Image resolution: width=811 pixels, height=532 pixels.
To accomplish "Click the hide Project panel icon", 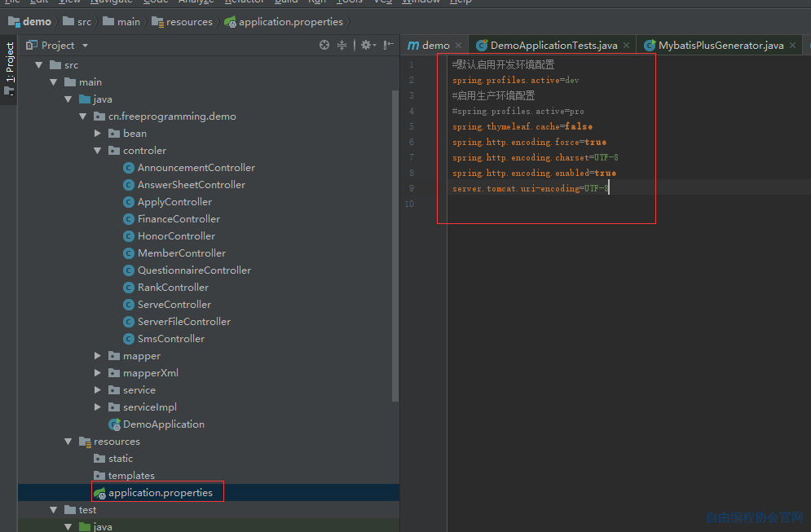I will 389,45.
